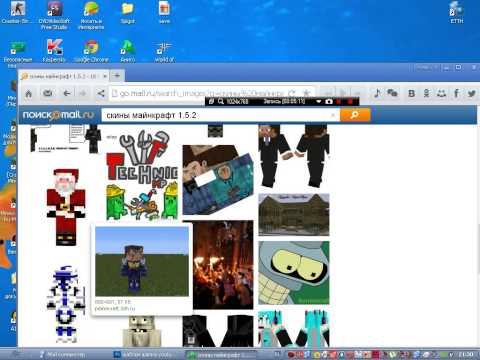Open the Moi Mir people toolbar icon
The image size is (480, 360).
point(442,93)
